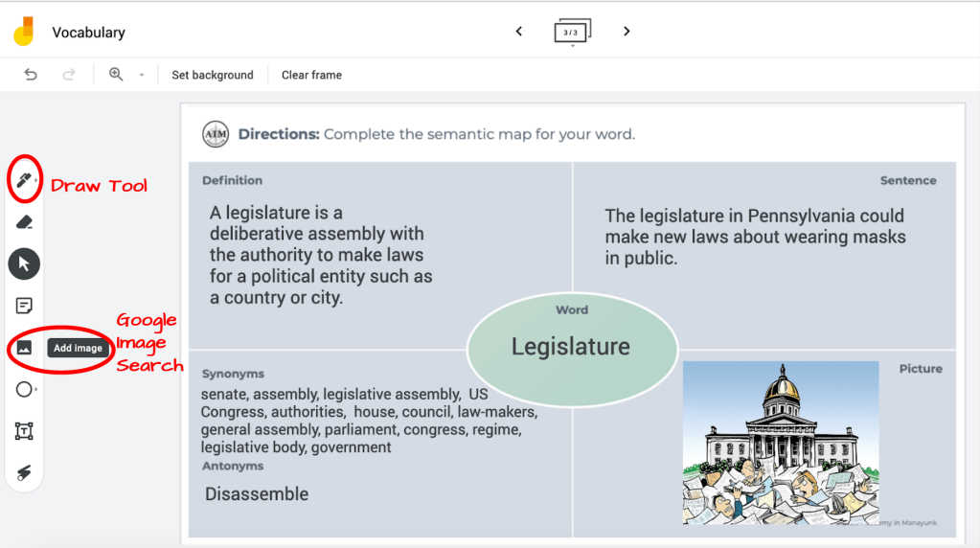Click the Vocabulary jam title

[x=88, y=33]
